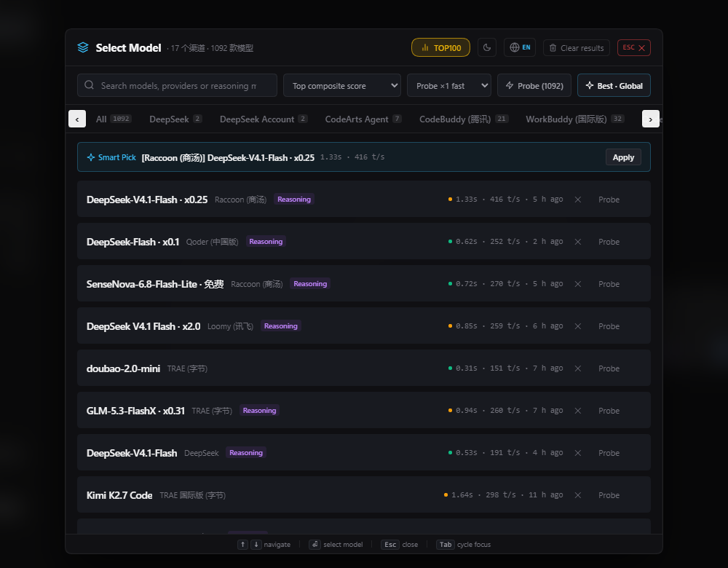The image size is (728, 568).
Task: Click the up arrow navigate key hint
Action: [243, 544]
